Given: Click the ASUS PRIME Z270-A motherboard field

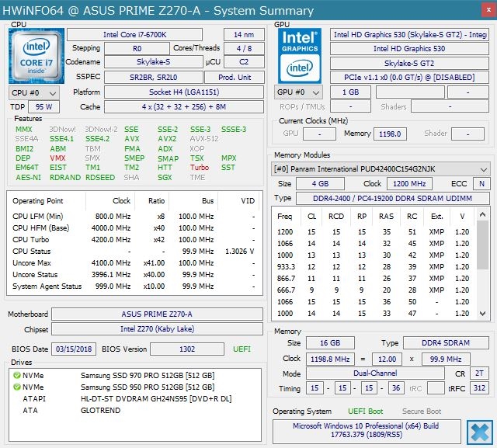Looking at the screenshot, I should [x=158, y=314].
